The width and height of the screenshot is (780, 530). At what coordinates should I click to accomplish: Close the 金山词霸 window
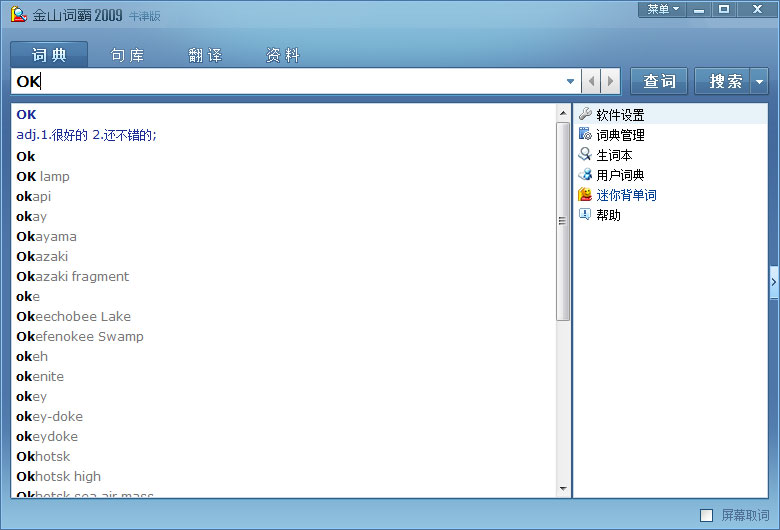(757, 9)
